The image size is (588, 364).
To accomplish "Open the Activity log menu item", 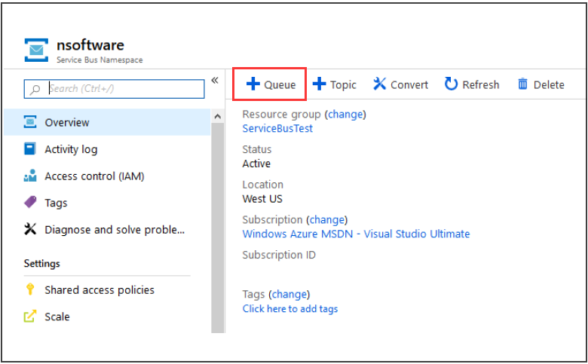I will [107, 149].
